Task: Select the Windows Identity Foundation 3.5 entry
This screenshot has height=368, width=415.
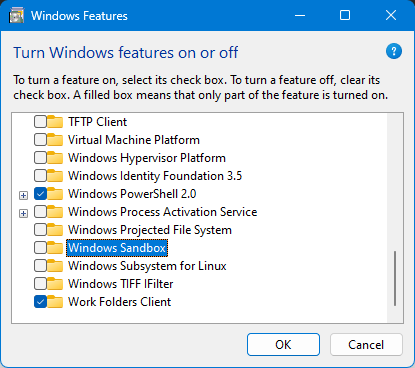Action: [155, 176]
